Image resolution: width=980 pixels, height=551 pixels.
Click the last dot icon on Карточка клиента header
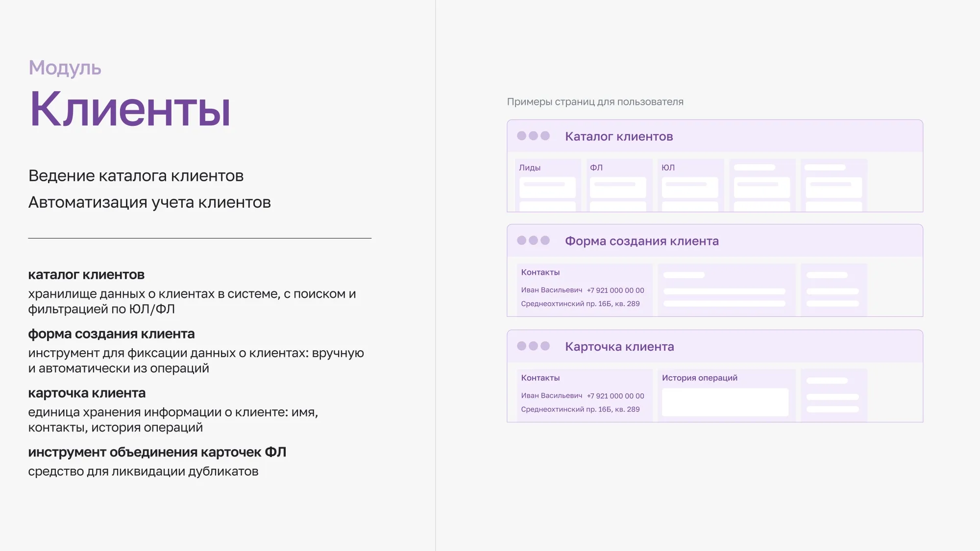click(546, 347)
